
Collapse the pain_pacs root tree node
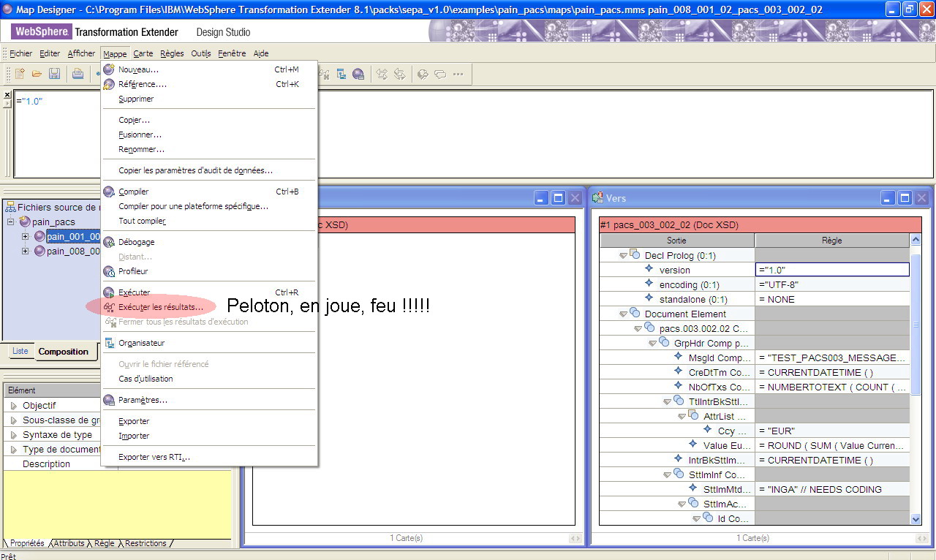pos(11,222)
